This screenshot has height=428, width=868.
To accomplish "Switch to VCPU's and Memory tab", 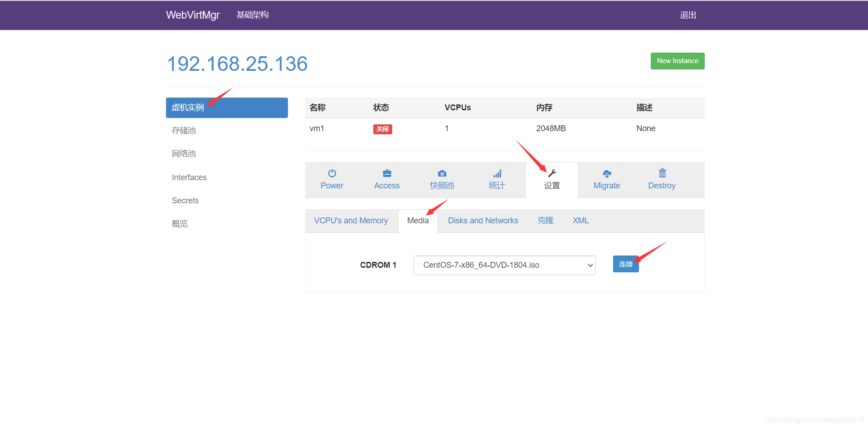I will pyautogui.click(x=351, y=221).
